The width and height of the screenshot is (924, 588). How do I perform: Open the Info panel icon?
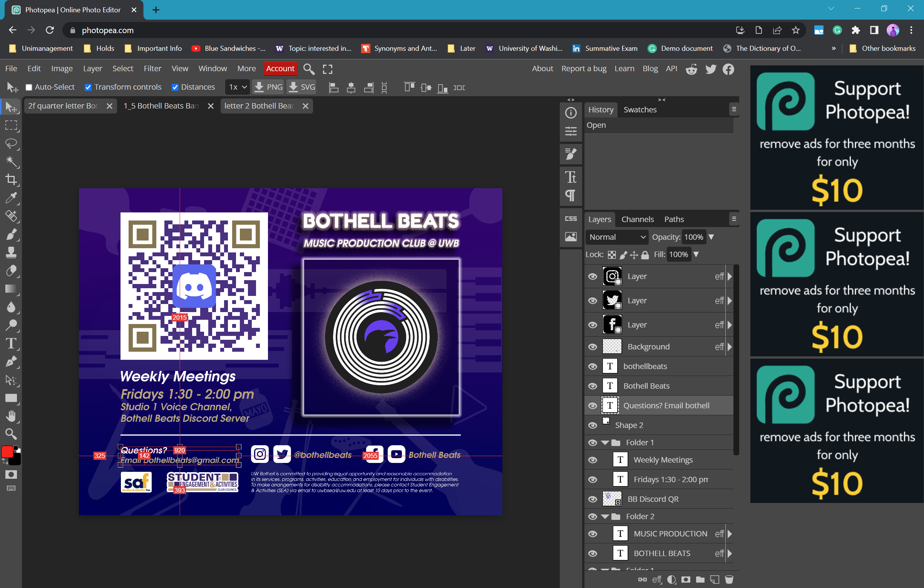(x=571, y=113)
